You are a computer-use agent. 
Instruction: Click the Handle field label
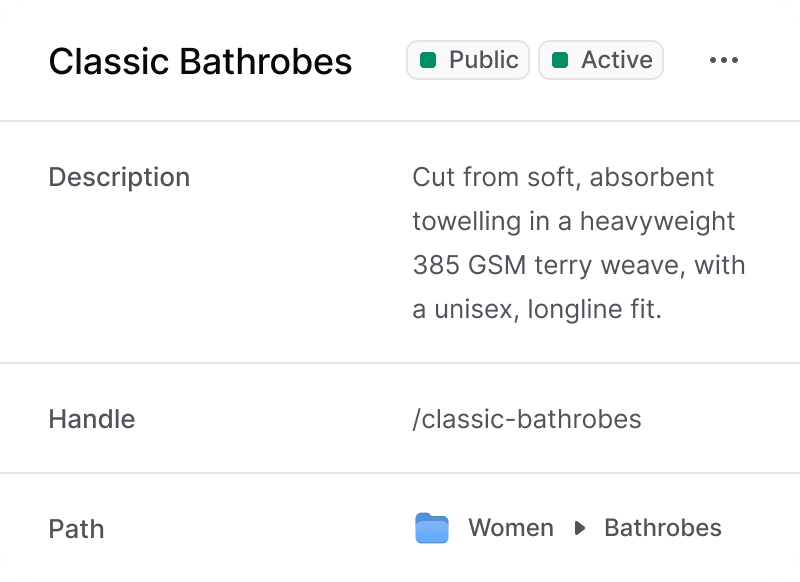[92, 418]
